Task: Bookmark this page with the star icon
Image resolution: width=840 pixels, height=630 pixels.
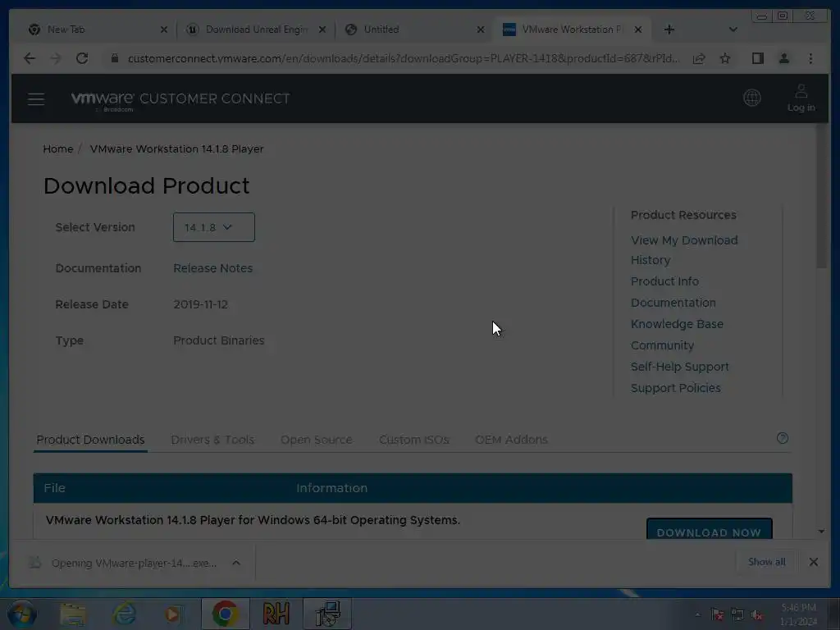Action: coord(725,58)
